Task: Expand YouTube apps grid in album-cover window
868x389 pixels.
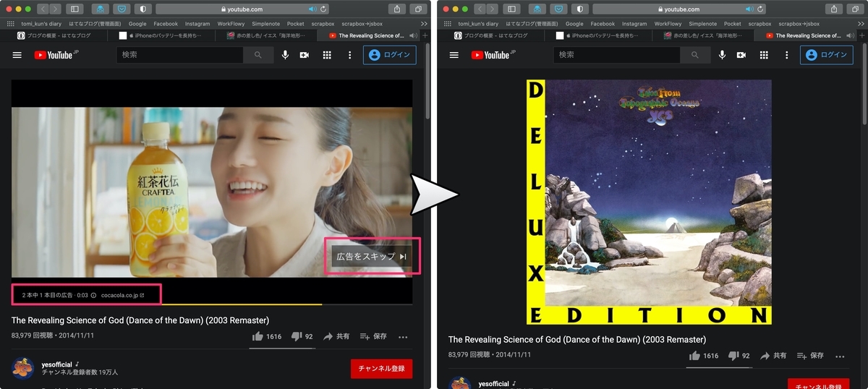Action: [x=764, y=55]
